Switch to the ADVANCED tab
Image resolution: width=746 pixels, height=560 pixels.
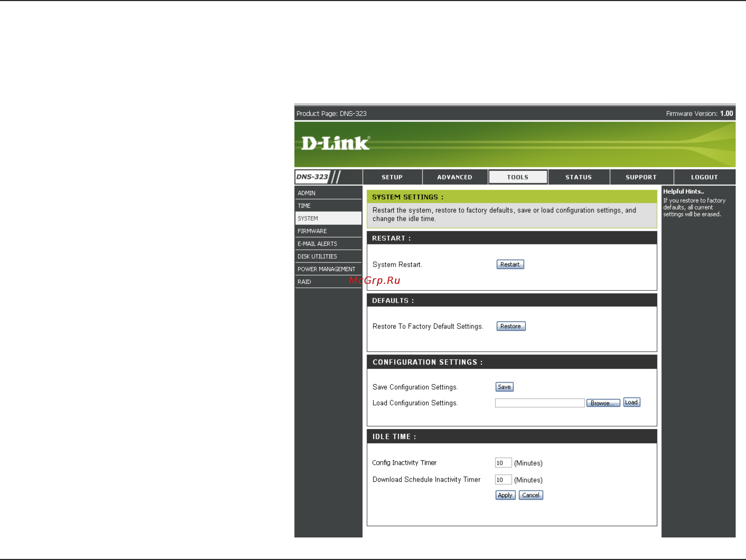pos(455,177)
